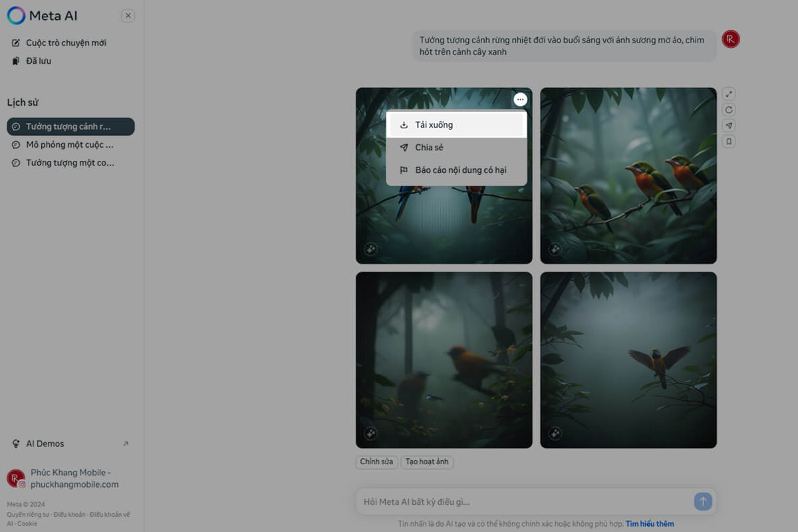Open the flying bird image thumbnail
The width and height of the screenshot is (798, 532).
pyautogui.click(x=628, y=360)
